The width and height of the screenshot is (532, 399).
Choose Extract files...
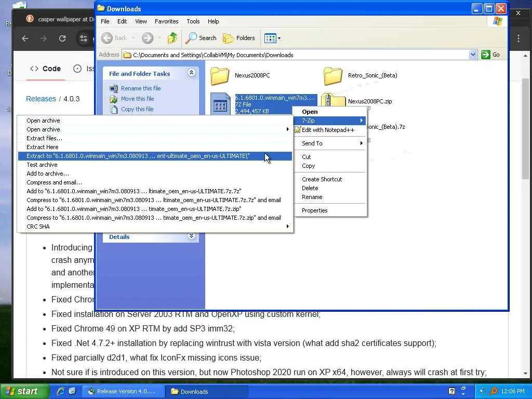(x=155, y=138)
